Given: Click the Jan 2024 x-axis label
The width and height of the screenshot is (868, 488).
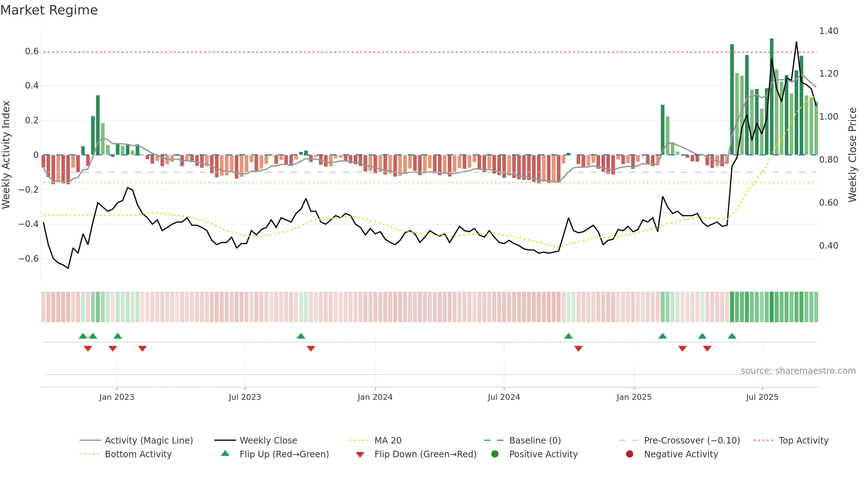Looking at the screenshot, I should [x=375, y=397].
